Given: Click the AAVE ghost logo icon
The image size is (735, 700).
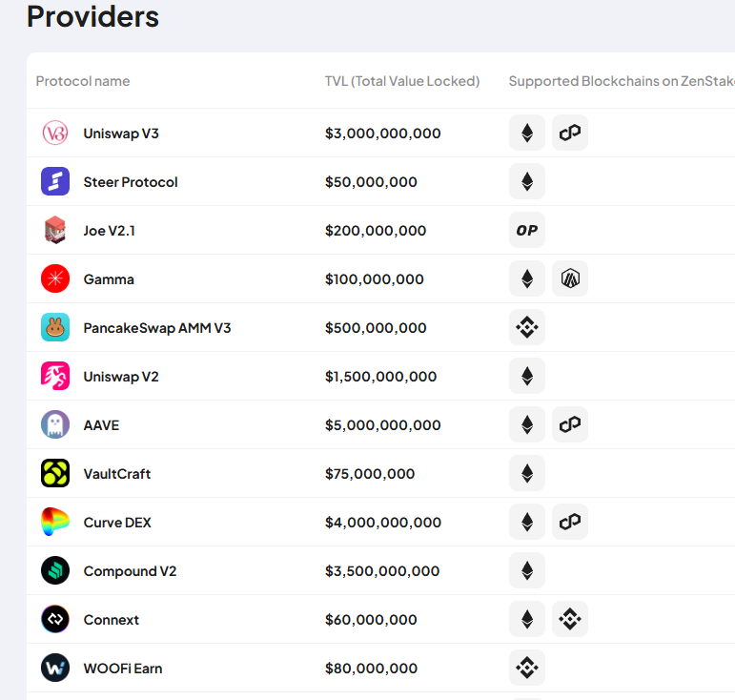Looking at the screenshot, I should point(55,425).
